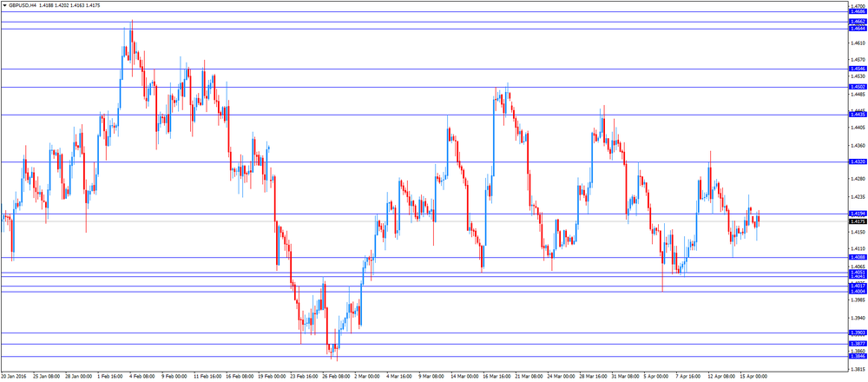
Task: Click the 1.3815 price scale tick
Action: (858, 369)
